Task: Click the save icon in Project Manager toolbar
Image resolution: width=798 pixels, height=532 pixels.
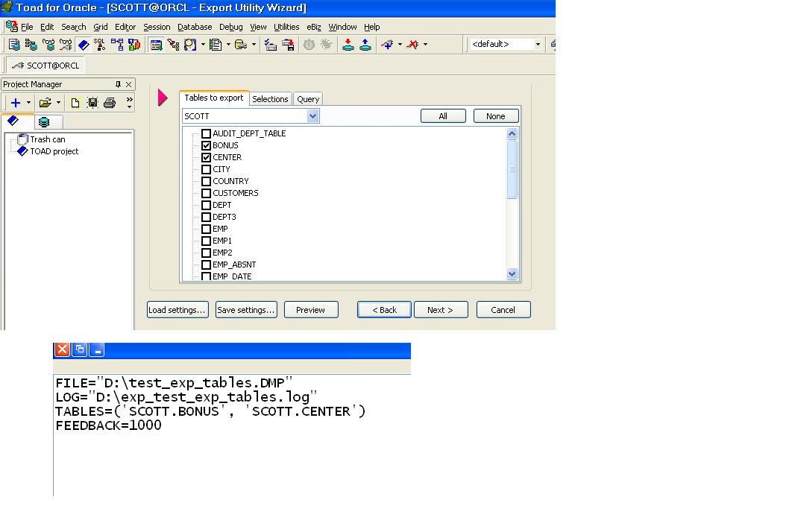Action: click(x=92, y=103)
